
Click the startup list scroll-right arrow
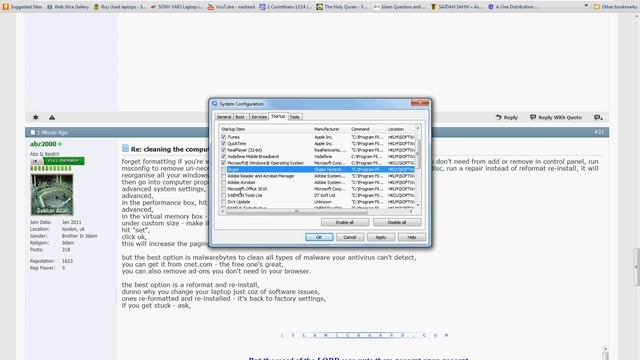click(411, 211)
